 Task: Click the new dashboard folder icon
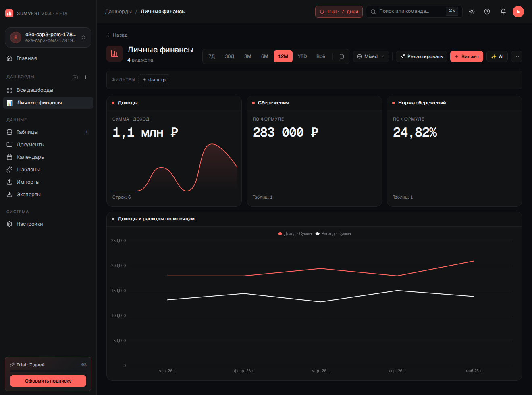75,77
